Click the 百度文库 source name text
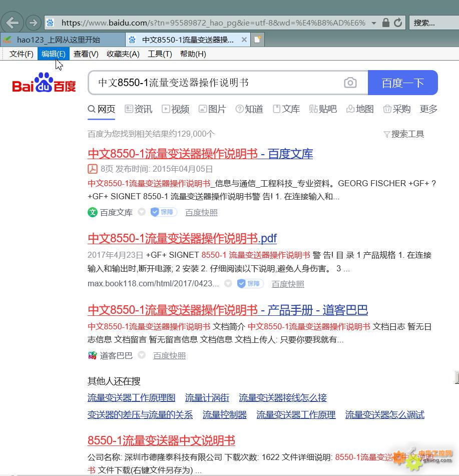Image resolution: width=459 pixels, height=476 pixels. coord(116,213)
